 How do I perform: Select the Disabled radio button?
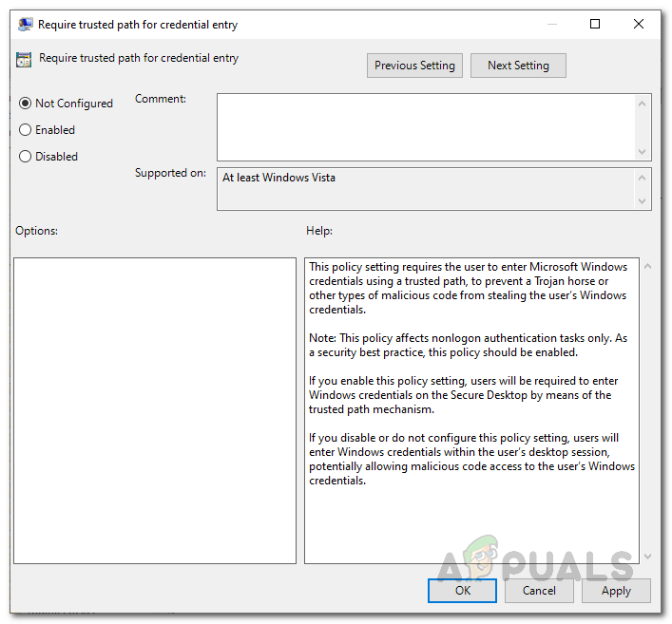pos(26,157)
